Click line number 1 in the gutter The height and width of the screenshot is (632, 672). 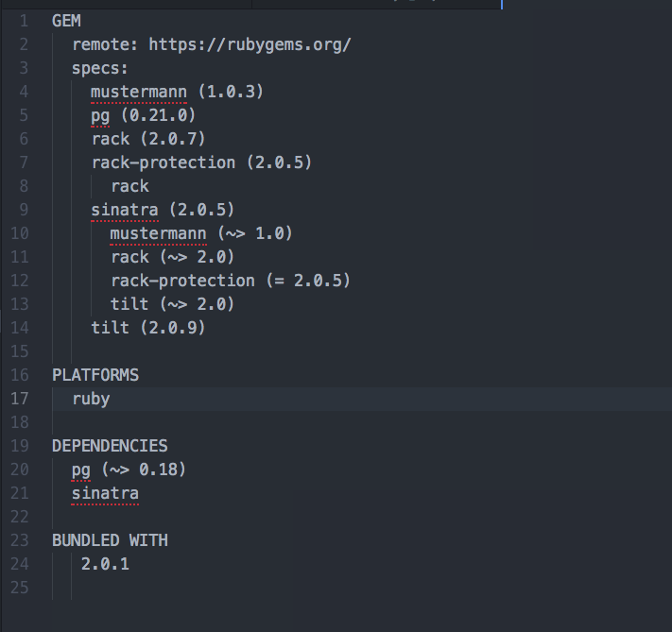24,21
